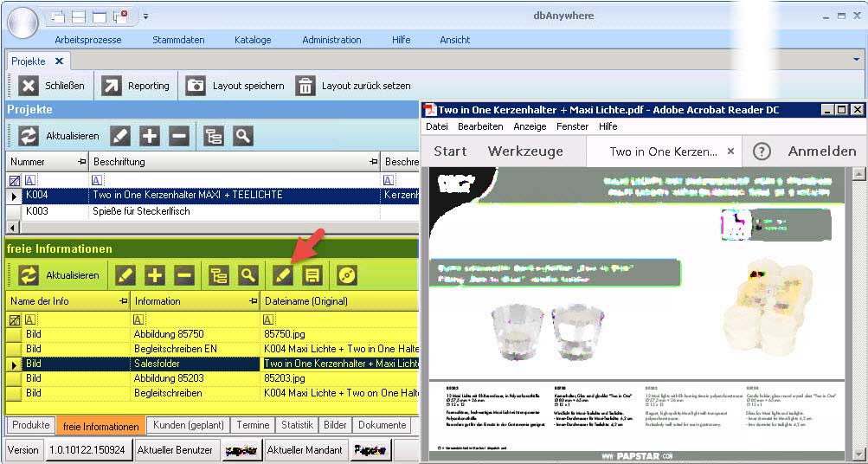Open the Stammdaten menu

pos(178,40)
